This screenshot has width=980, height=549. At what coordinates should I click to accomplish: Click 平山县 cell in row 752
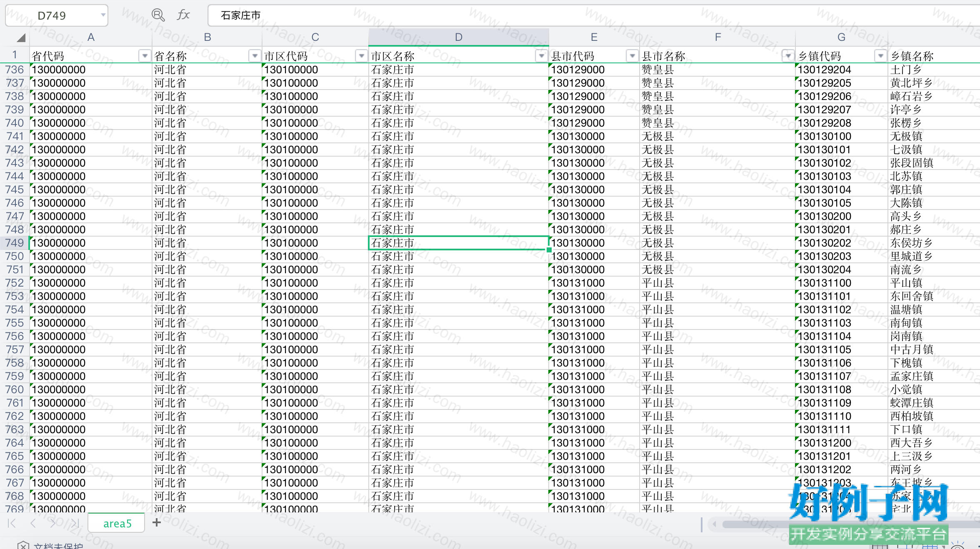tap(717, 283)
